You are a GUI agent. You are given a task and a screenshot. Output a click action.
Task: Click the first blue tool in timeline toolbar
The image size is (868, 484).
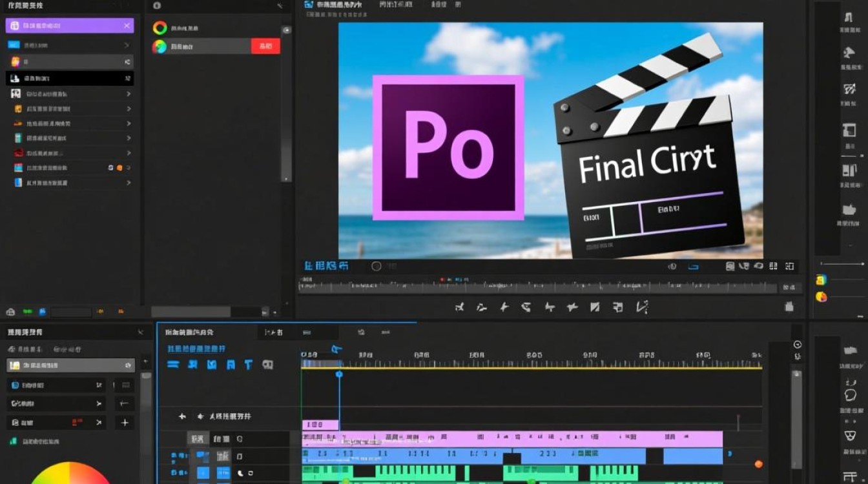pos(173,365)
